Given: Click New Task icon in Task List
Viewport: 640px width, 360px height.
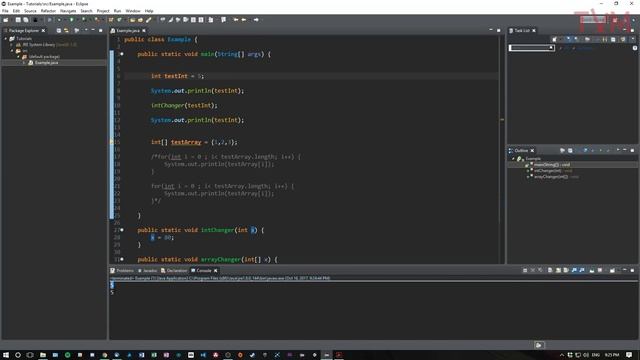Looking at the screenshot, I should pyautogui.click(x=554, y=39).
